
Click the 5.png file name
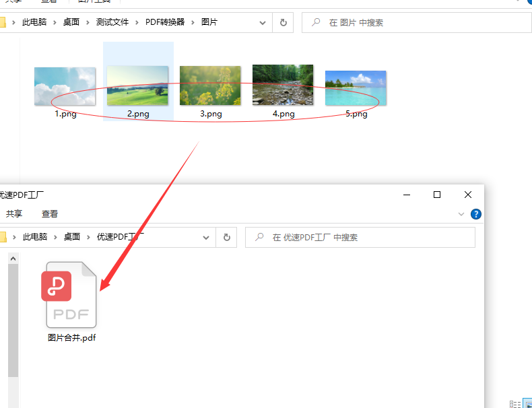point(356,114)
